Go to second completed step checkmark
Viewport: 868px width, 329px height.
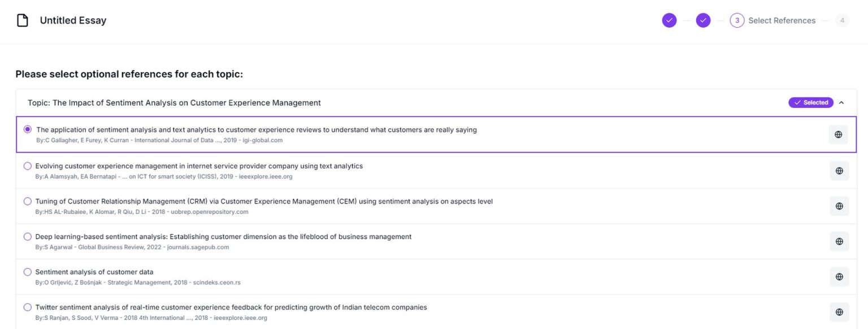[703, 21]
